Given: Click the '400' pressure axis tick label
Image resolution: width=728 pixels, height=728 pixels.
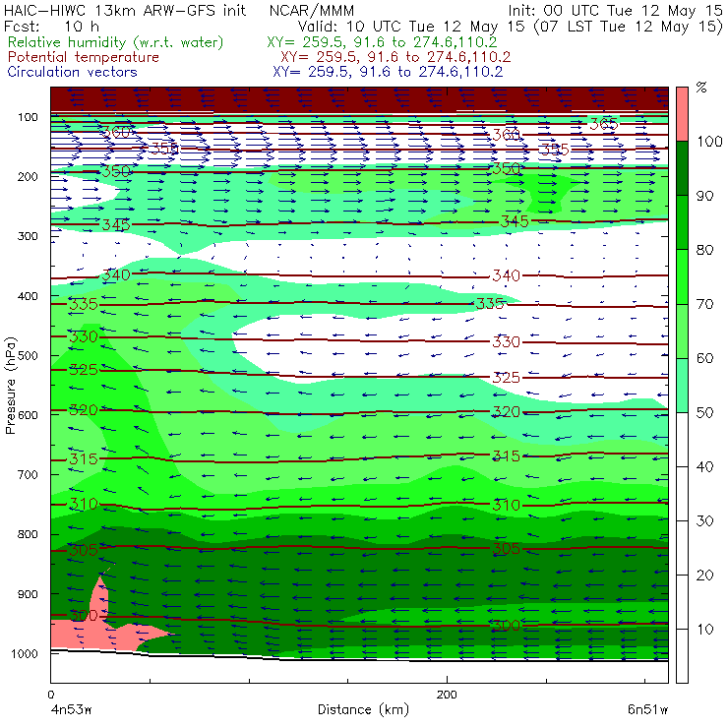Looking at the screenshot, I should tap(28, 296).
